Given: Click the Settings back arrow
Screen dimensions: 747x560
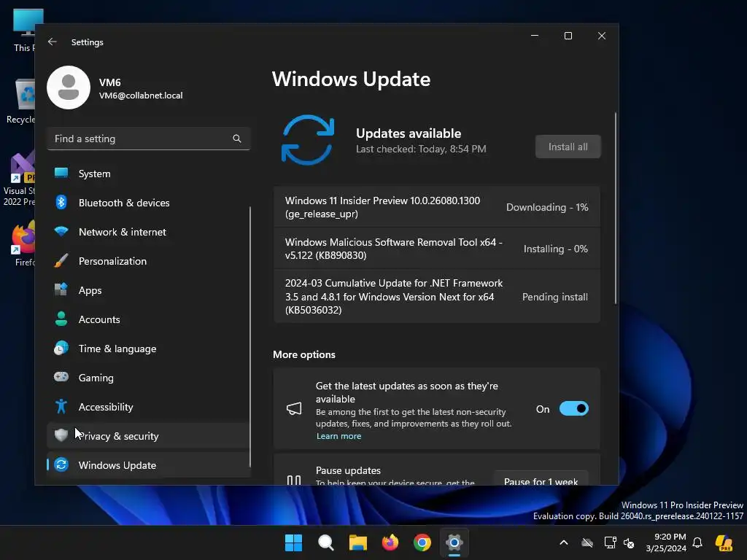Looking at the screenshot, I should point(53,42).
